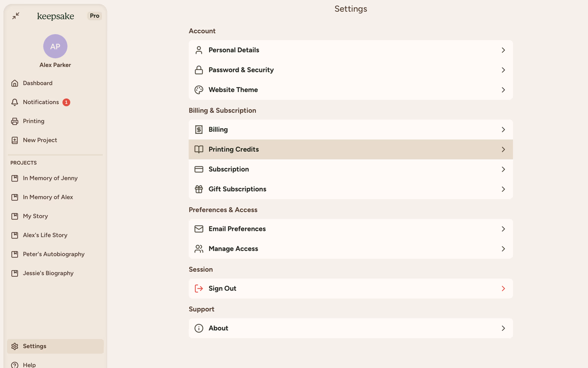Open the Subscription settings row
This screenshot has width=588, height=368.
pos(350,169)
